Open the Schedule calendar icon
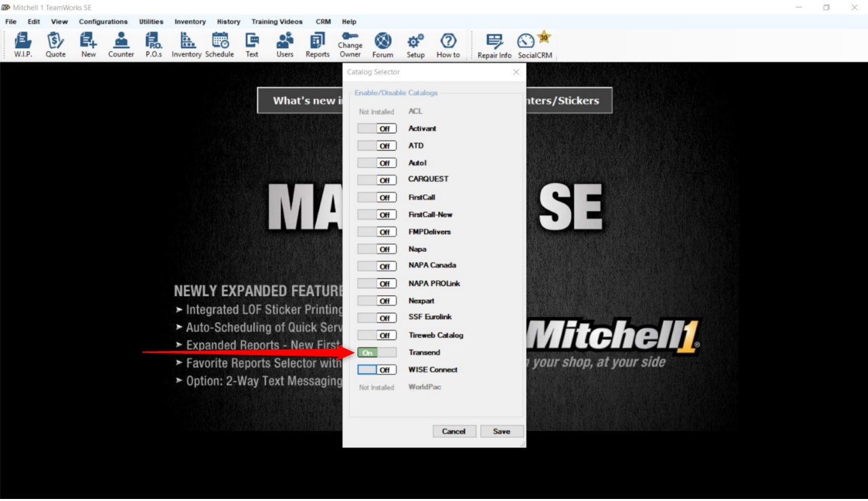 click(x=219, y=45)
